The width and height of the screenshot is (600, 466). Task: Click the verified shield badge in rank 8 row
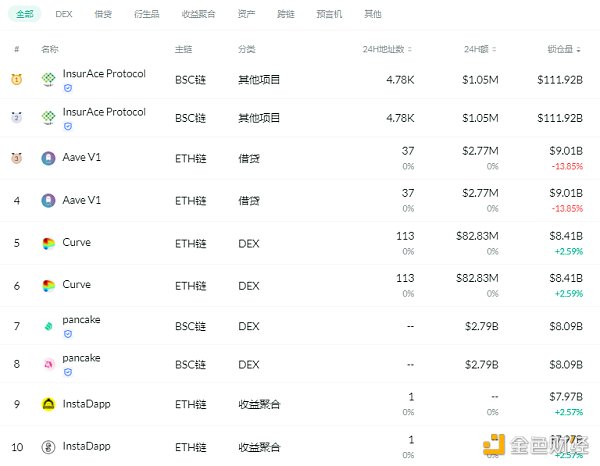68,372
